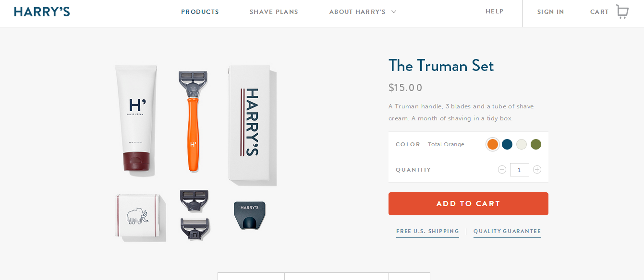
Task: Click the Sign In link
Action: (x=550, y=12)
